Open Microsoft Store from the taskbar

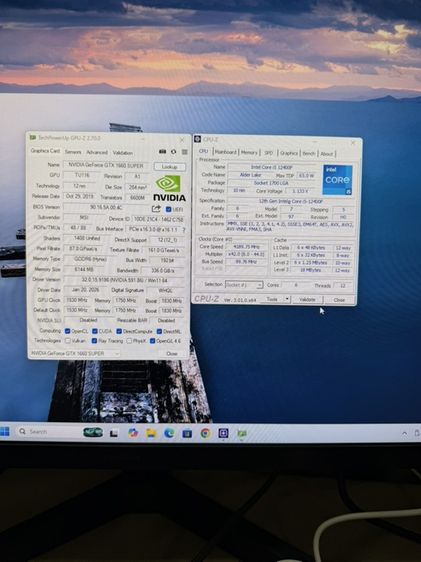(x=187, y=434)
